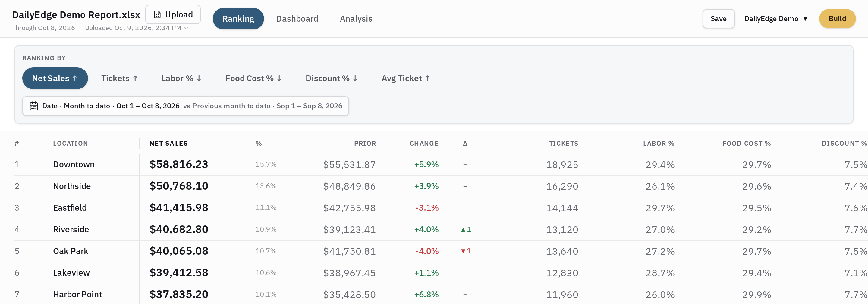Viewport: 868px width, 304px height.
Task: Click the Food Cost % column header
Action: pyautogui.click(x=746, y=143)
